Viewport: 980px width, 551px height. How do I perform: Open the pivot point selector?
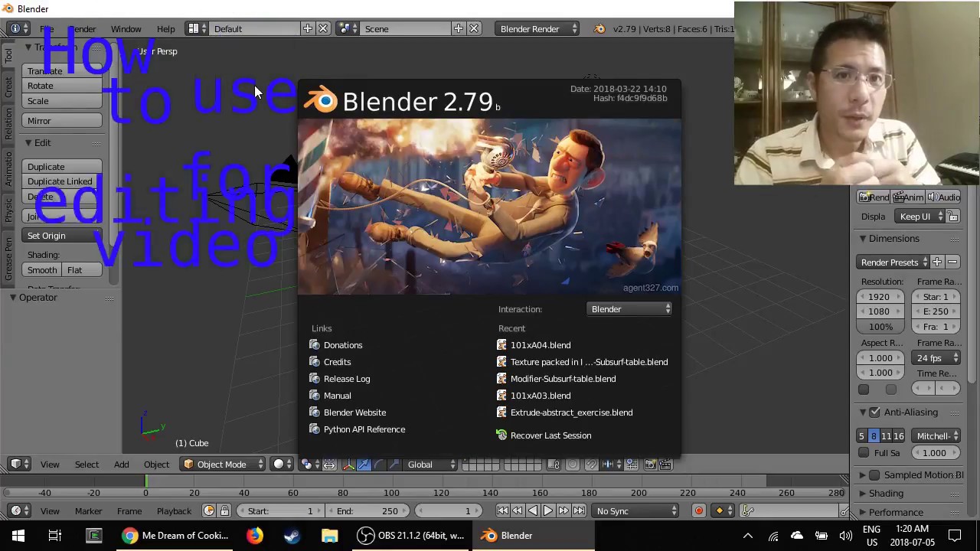[311, 464]
